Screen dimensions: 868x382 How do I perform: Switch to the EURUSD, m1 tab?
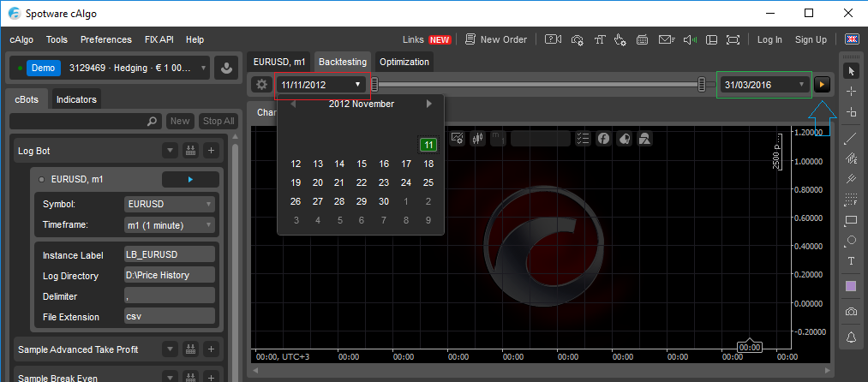coord(279,62)
